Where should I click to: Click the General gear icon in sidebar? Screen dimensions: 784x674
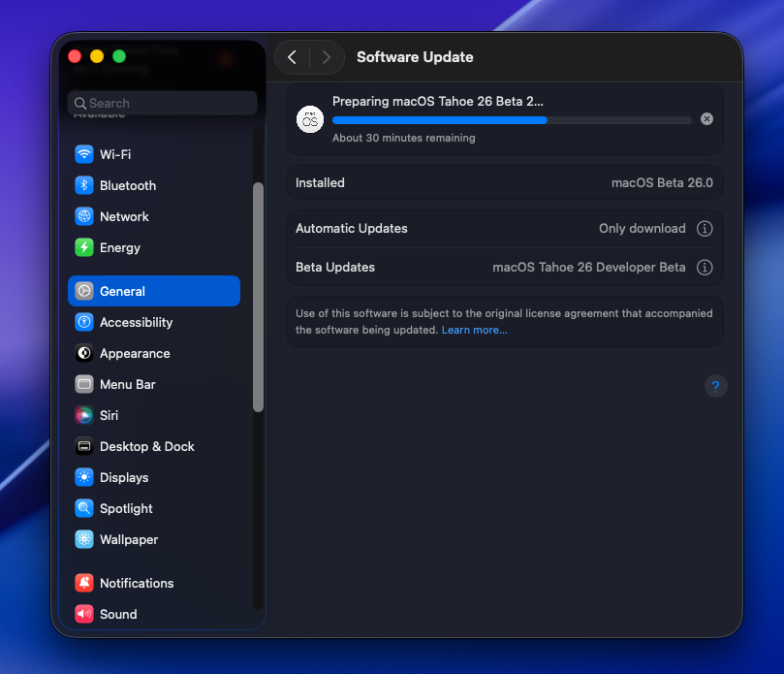click(x=84, y=291)
